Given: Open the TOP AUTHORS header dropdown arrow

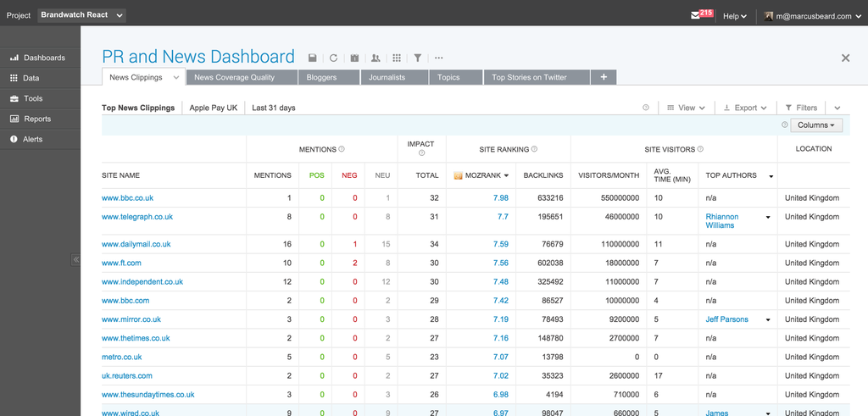Looking at the screenshot, I should 771,176.
